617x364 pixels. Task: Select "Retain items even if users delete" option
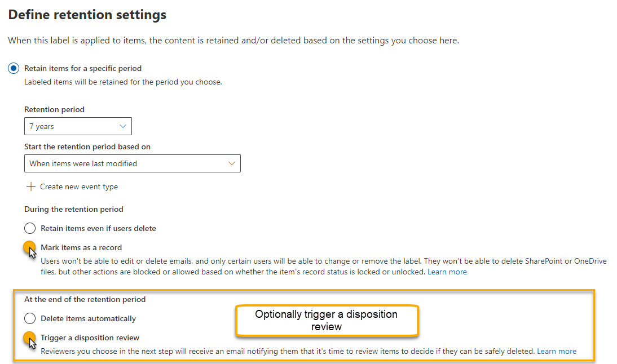30,229
